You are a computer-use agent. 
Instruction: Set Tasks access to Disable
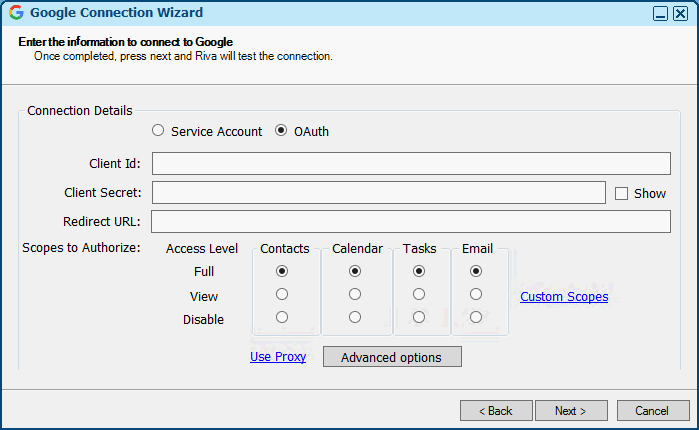pos(419,317)
